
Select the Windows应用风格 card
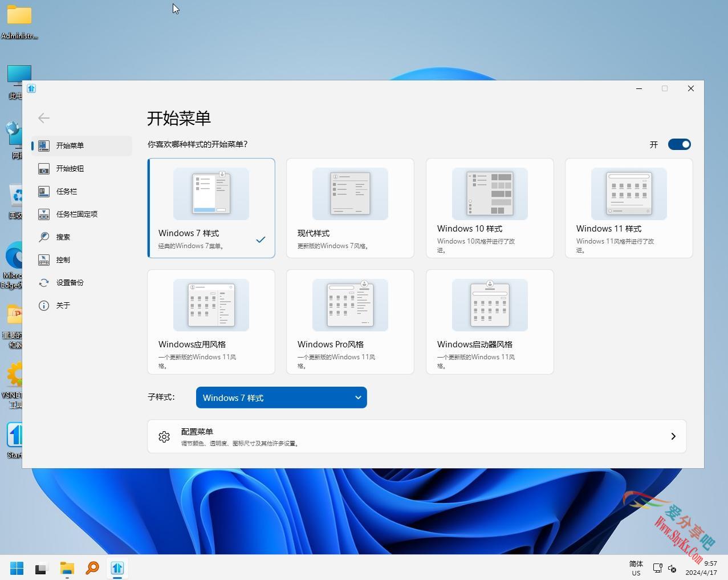point(212,322)
